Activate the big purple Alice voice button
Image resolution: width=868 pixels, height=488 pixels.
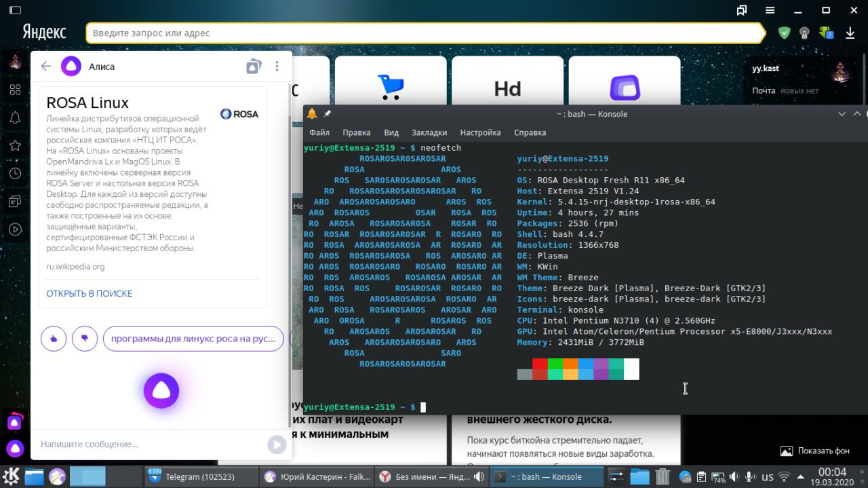click(x=161, y=390)
